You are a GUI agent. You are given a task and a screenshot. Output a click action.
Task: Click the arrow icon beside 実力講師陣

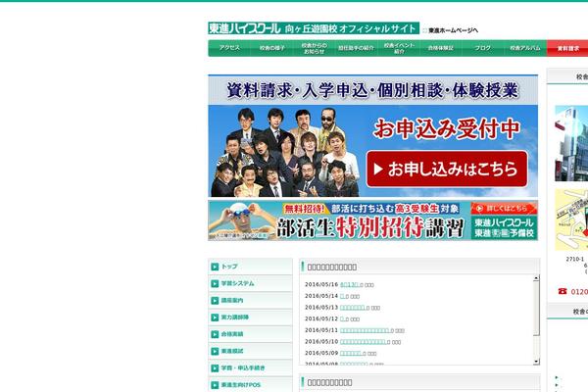tap(215, 318)
